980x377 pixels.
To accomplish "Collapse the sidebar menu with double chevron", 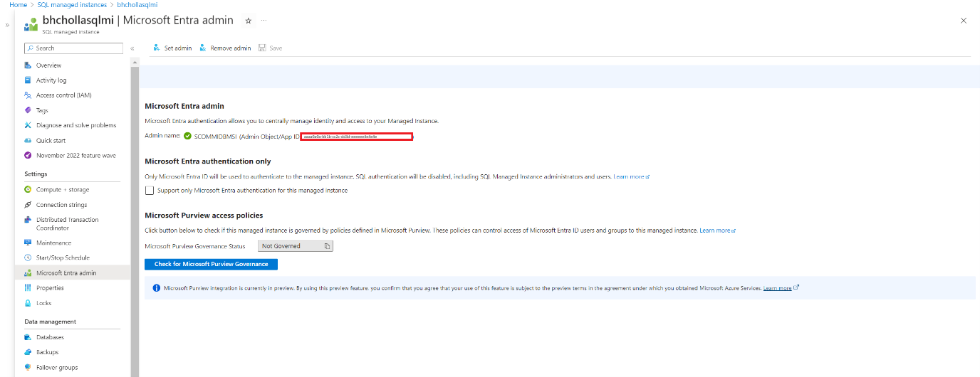I will click(x=132, y=48).
